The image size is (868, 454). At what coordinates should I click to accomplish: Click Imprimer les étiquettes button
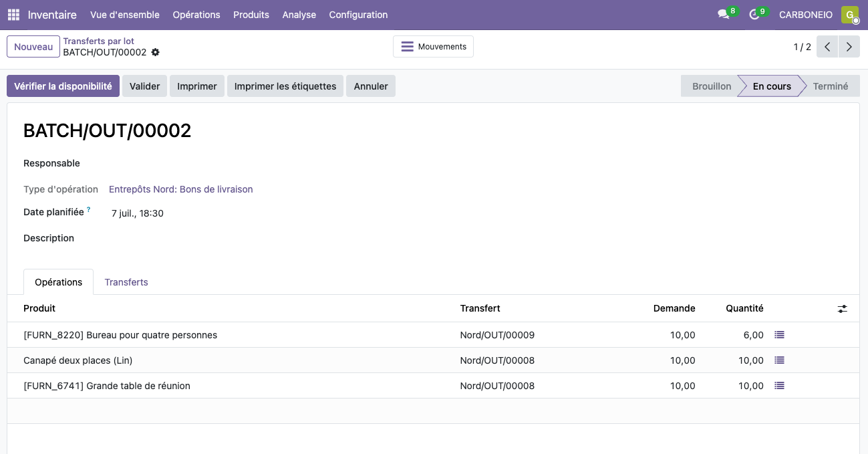coord(285,86)
